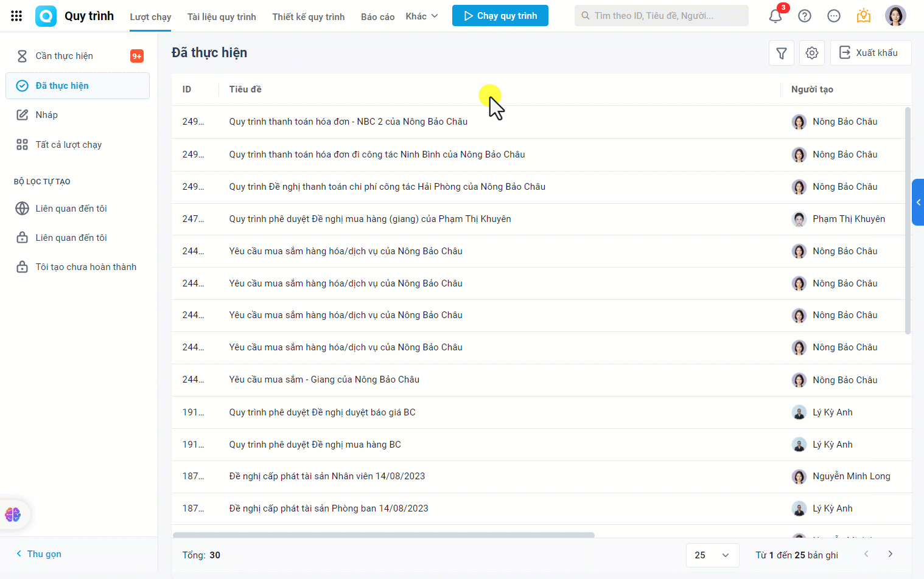
Task: Click the orange reward badge icon
Action: [x=863, y=16]
